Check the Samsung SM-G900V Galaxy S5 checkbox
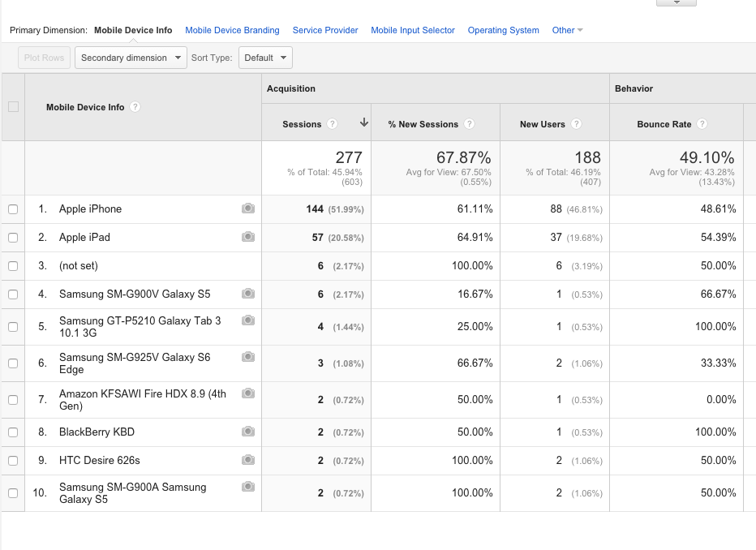 pyautogui.click(x=13, y=294)
